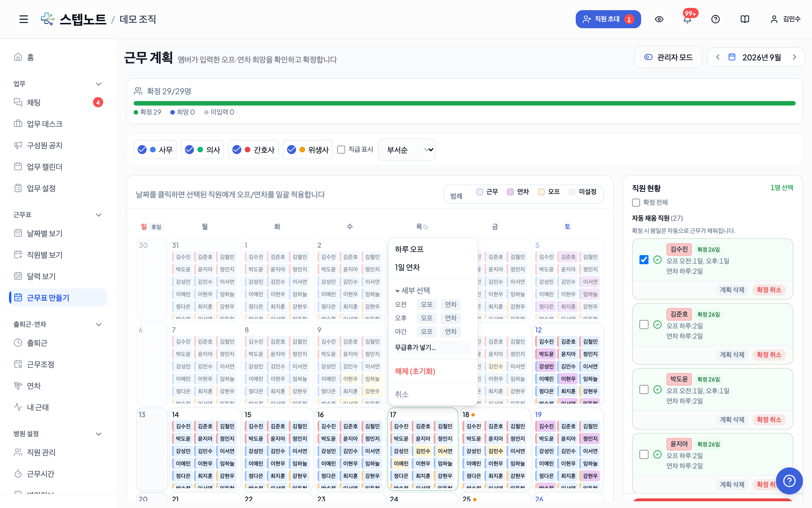Collapse the 병원 설정 sidebar section
Image resolution: width=812 pixels, height=508 pixels.
(x=99, y=434)
